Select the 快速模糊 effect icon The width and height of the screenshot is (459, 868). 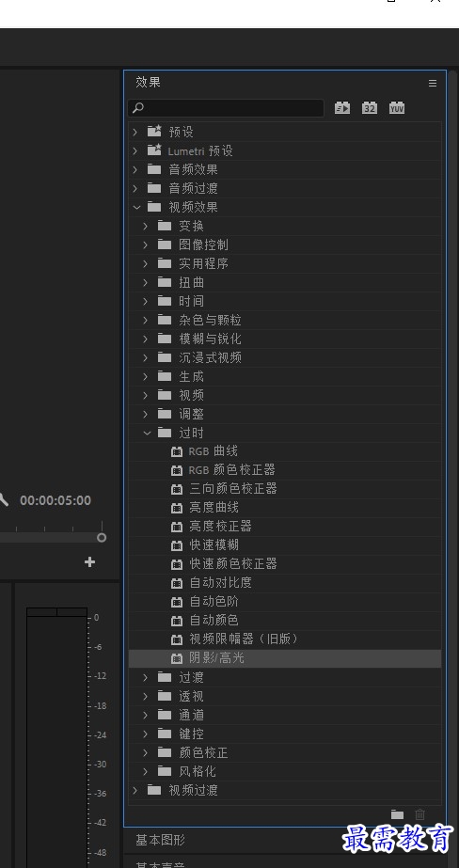coord(177,545)
